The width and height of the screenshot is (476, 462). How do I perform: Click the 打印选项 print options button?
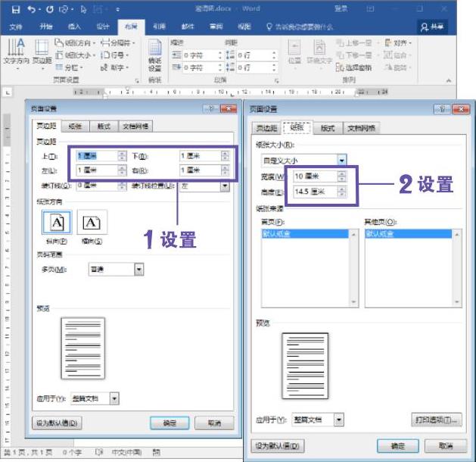coord(437,420)
